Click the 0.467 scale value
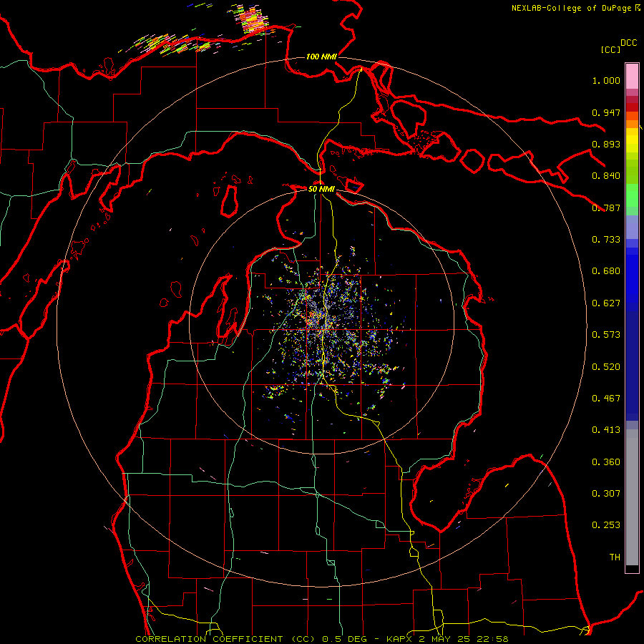Viewport: 644px width, 644px height. (x=606, y=399)
